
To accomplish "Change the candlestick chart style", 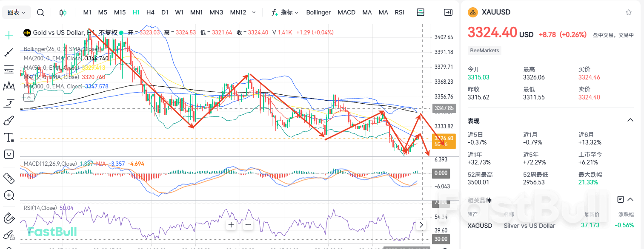I will [x=63, y=12].
